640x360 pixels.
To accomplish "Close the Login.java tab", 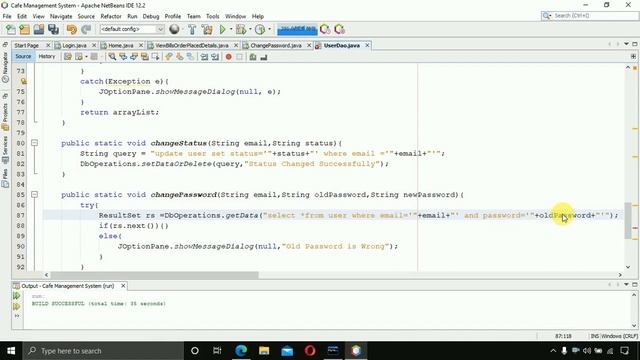I will pos(94,45).
